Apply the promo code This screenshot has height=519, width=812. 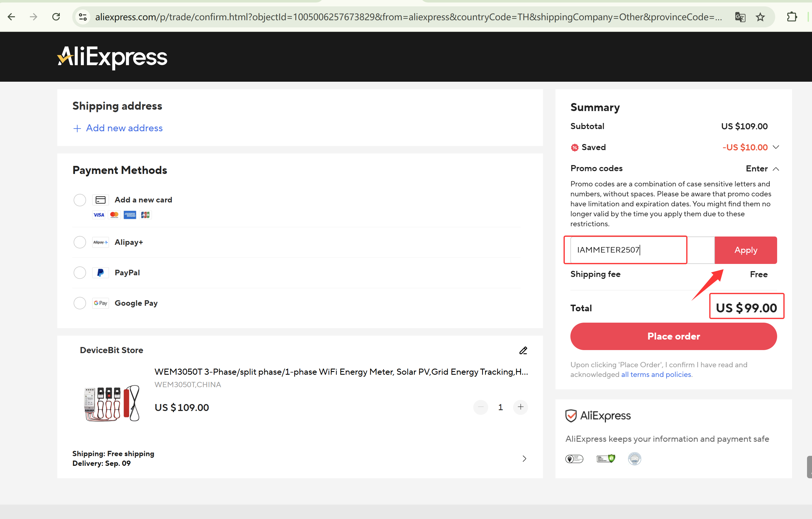746,250
